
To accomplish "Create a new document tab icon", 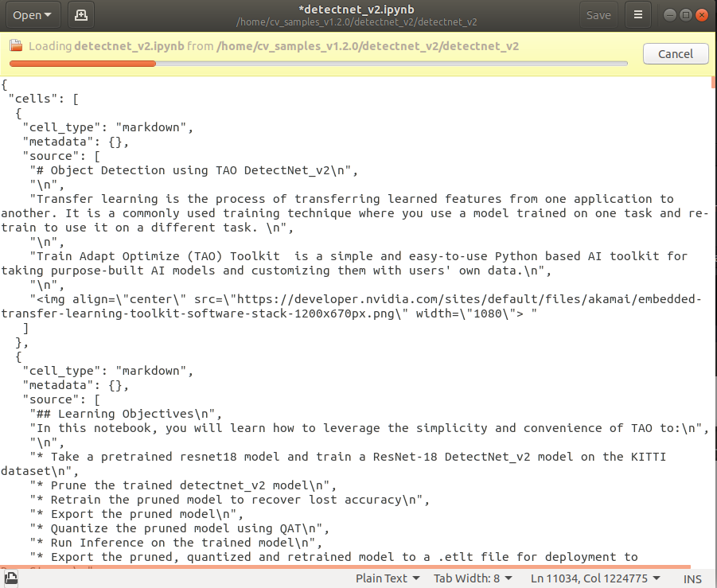I will point(81,15).
